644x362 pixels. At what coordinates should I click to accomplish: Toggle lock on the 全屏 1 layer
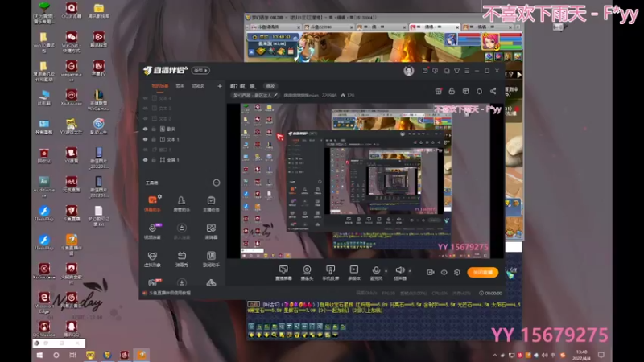154,160
